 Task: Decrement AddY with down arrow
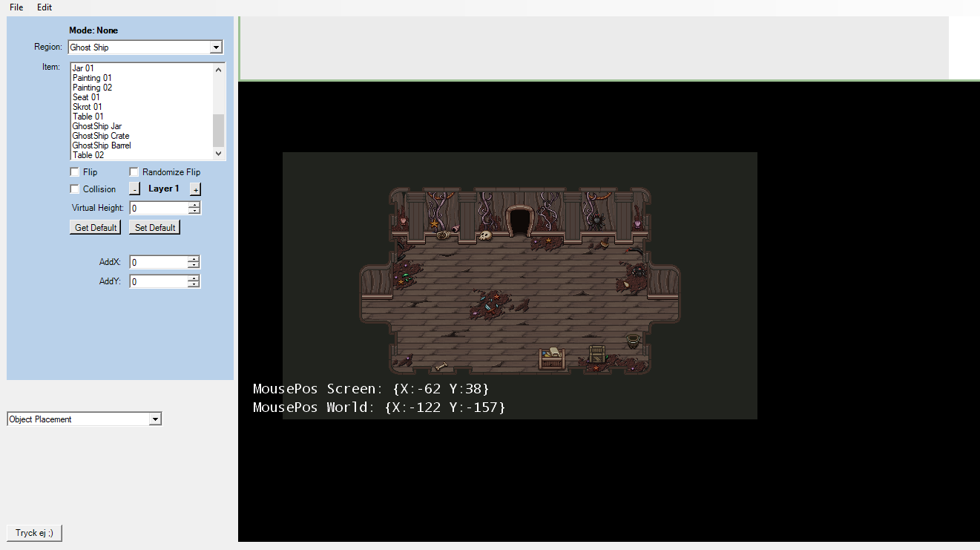(194, 284)
